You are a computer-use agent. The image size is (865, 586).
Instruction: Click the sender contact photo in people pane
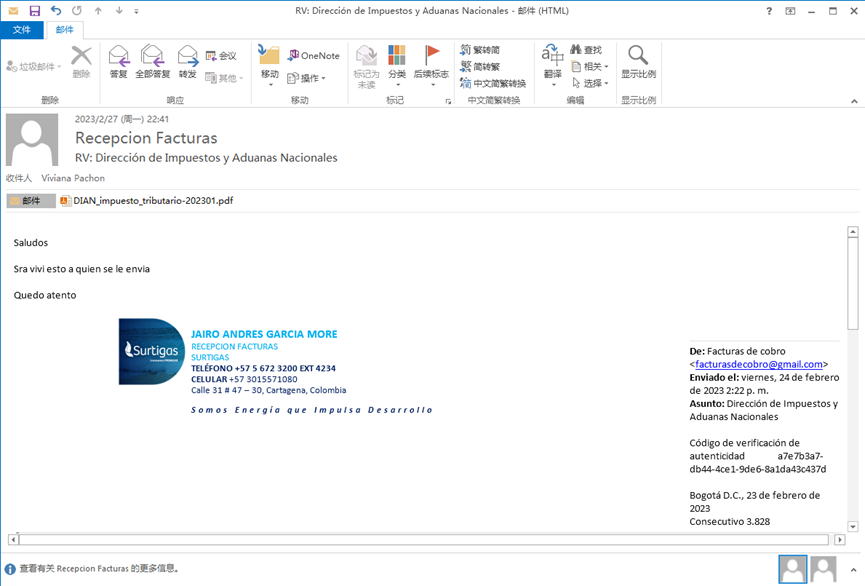793,570
